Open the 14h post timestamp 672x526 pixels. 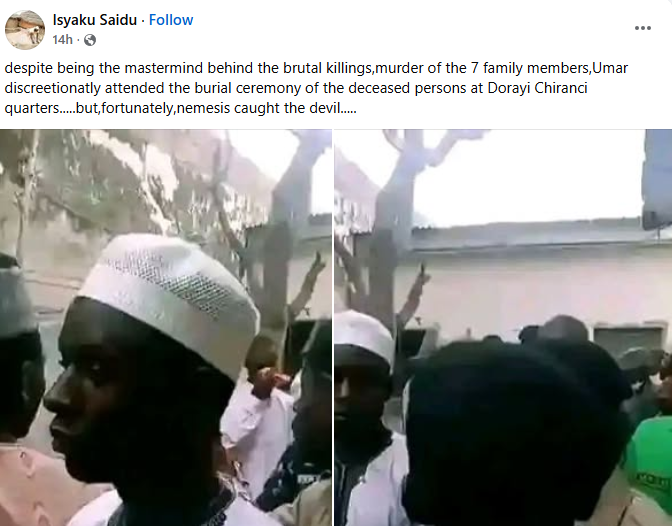(63, 40)
